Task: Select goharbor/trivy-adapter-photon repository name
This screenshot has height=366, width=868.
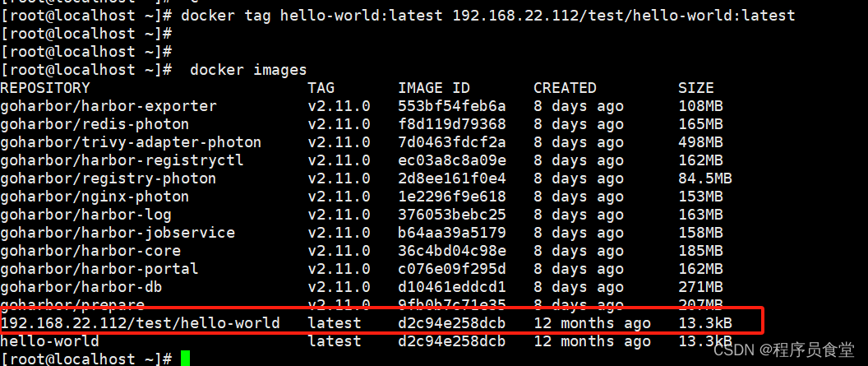Action: pyautogui.click(x=131, y=142)
